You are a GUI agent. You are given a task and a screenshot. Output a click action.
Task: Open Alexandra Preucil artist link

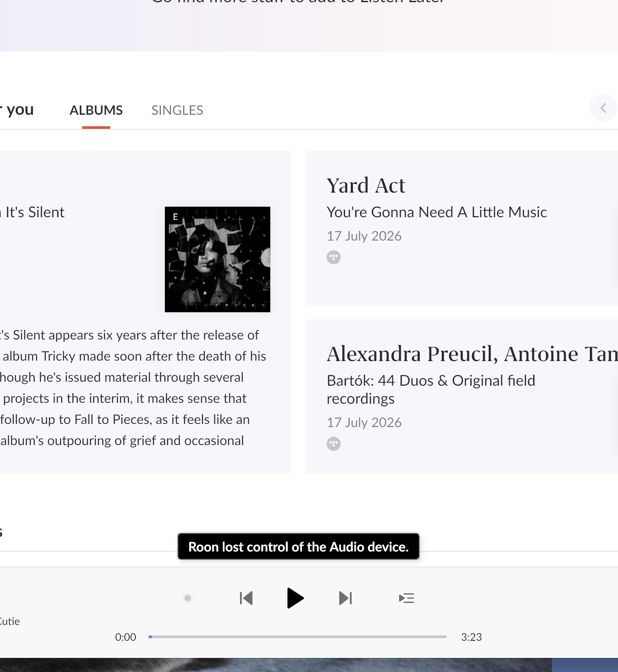click(412, 354)
